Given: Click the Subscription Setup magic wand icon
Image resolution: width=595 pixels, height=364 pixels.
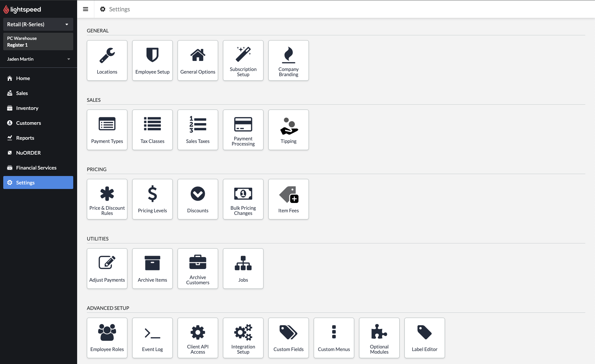Looking at the screenshot, I should click(x=243, y=54).
